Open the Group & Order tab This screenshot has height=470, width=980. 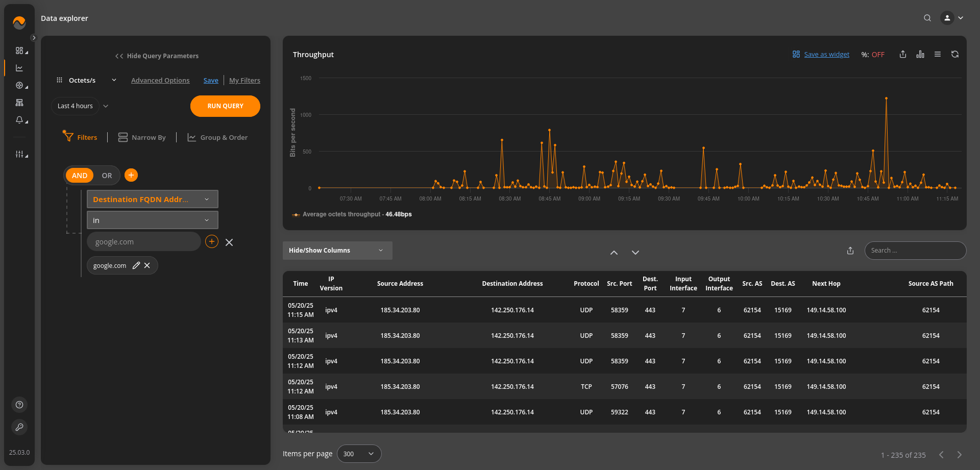pyautogui.click(x=217, y=137)
